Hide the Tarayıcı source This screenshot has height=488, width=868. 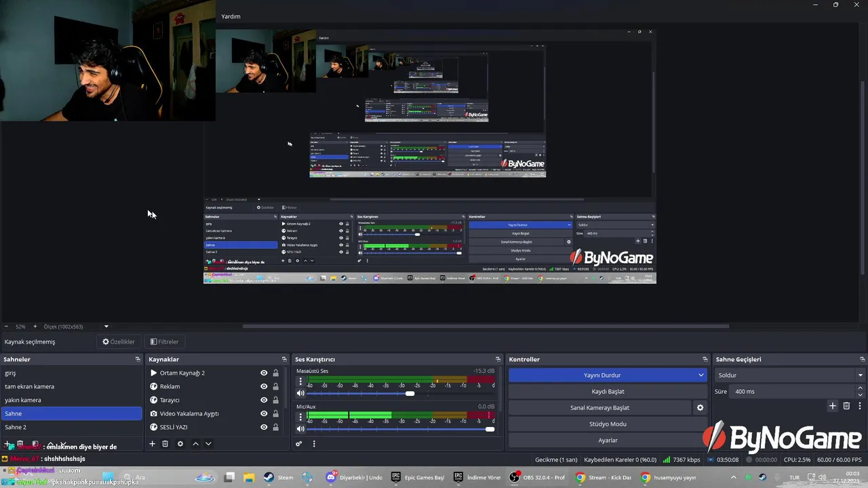(x=264, y=400)
